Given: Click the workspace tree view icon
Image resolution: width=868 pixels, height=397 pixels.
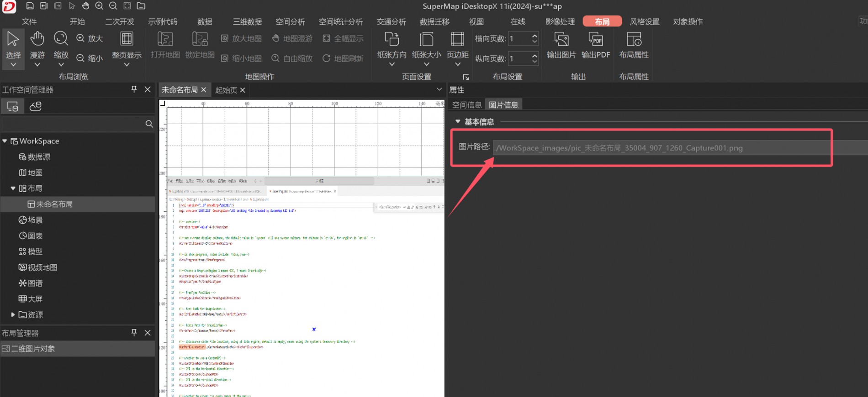Looking at the screenshot, I should point(12,106).
